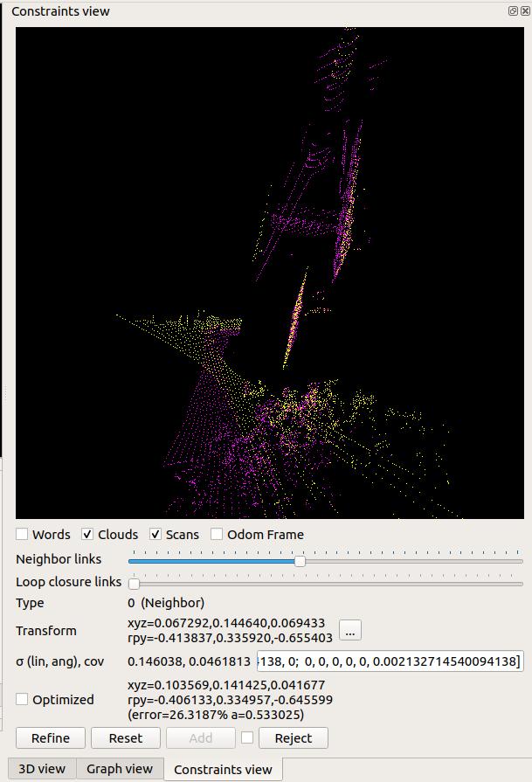Click the greyed-out Add button

click(x=200, y=737)
